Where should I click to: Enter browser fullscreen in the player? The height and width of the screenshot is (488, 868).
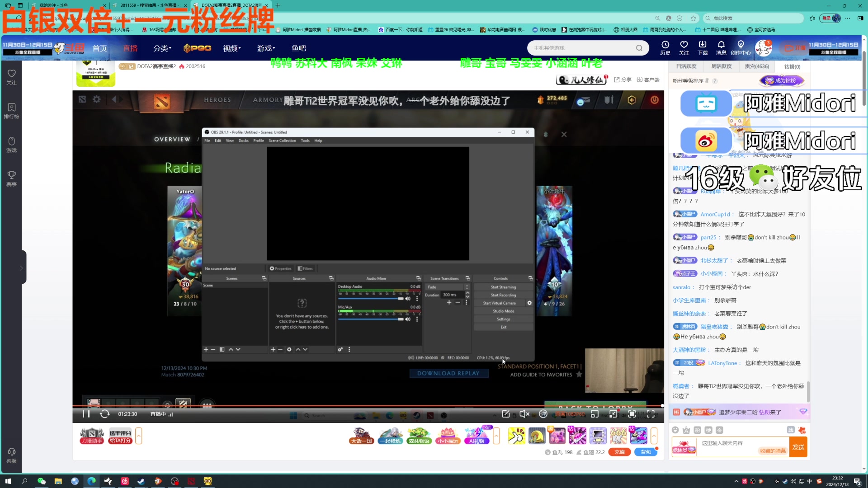pos(651,414)
